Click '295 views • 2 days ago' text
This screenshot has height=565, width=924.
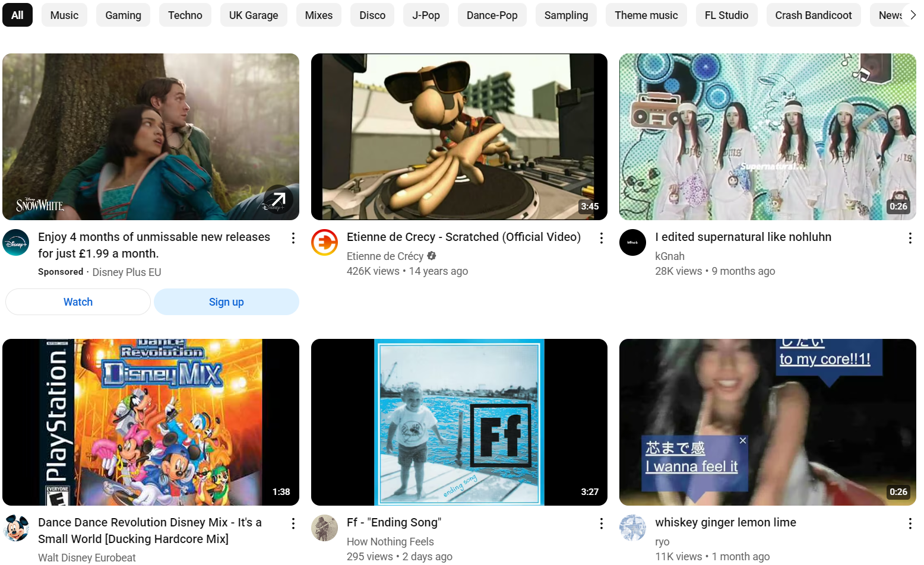click(x=400, y=556)
